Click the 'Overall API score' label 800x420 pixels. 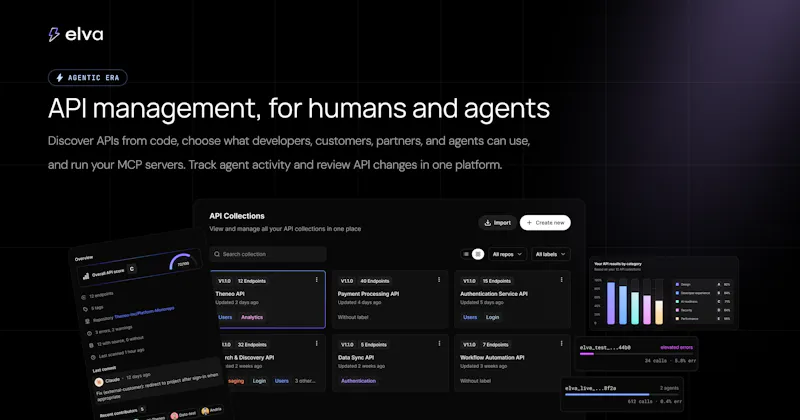click(x=108, y=273)
